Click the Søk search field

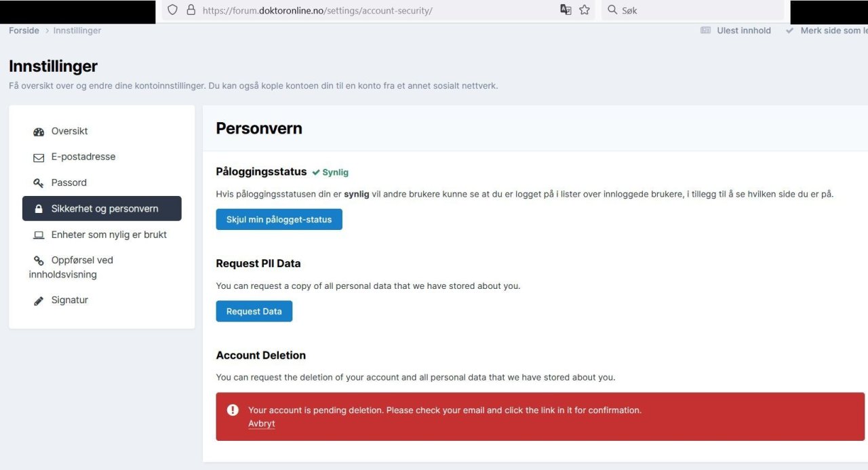pyautogui.click(x=698, y=10)
